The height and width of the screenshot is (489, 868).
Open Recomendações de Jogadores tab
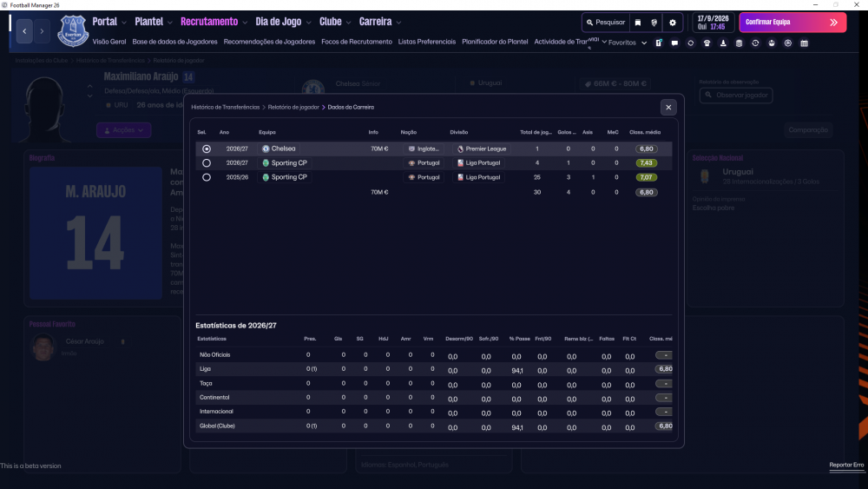coord(269,42)
